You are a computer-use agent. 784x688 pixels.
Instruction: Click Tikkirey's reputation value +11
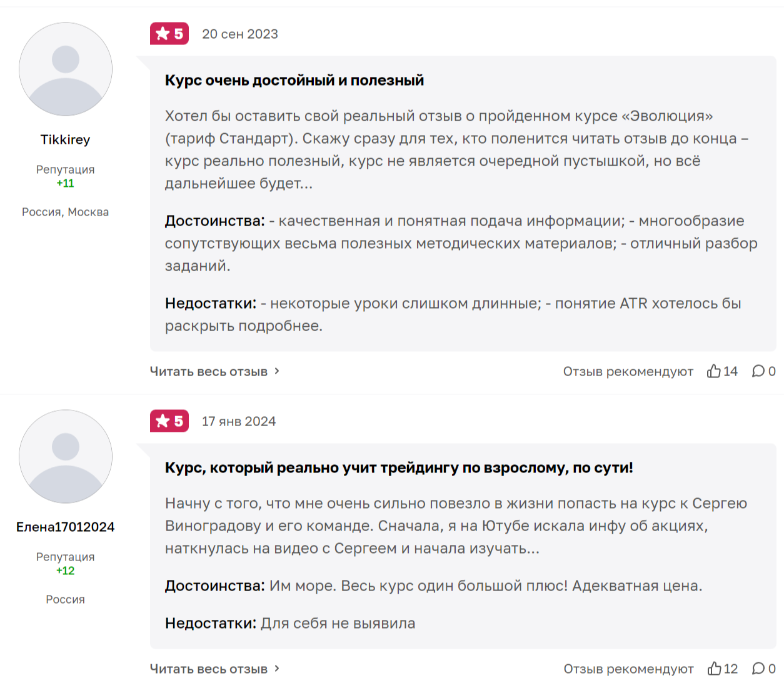pos(66,183)
